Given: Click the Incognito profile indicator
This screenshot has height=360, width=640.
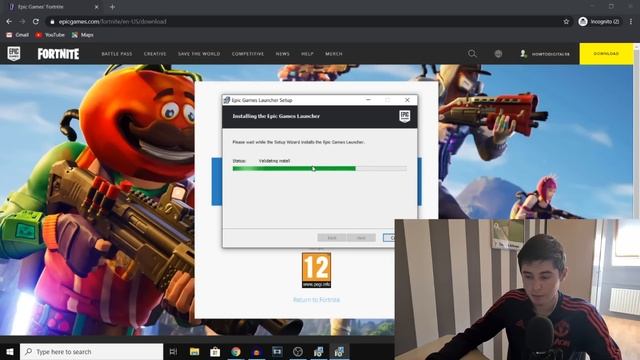Looking at the screenshot, I should [599, 21].
